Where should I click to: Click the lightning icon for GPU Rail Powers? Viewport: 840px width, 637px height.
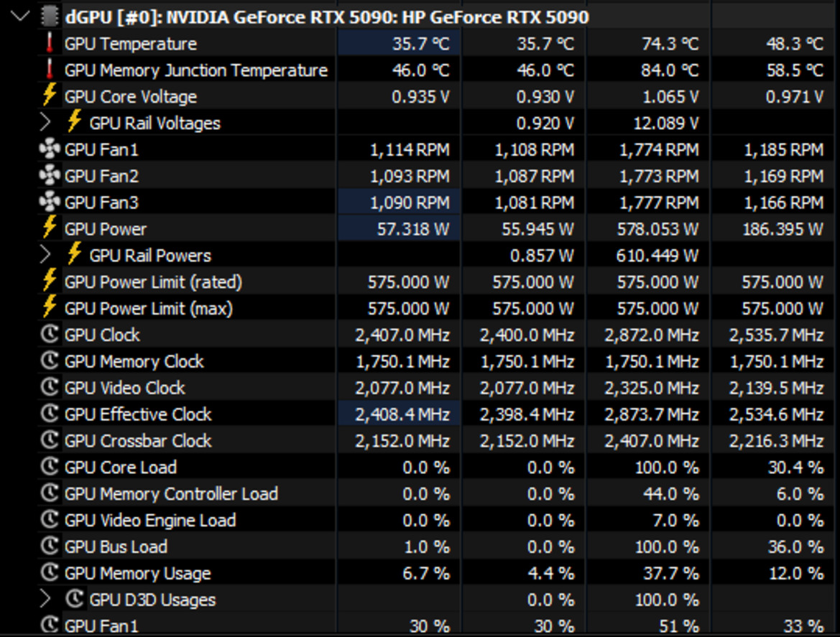pos(74,254)
